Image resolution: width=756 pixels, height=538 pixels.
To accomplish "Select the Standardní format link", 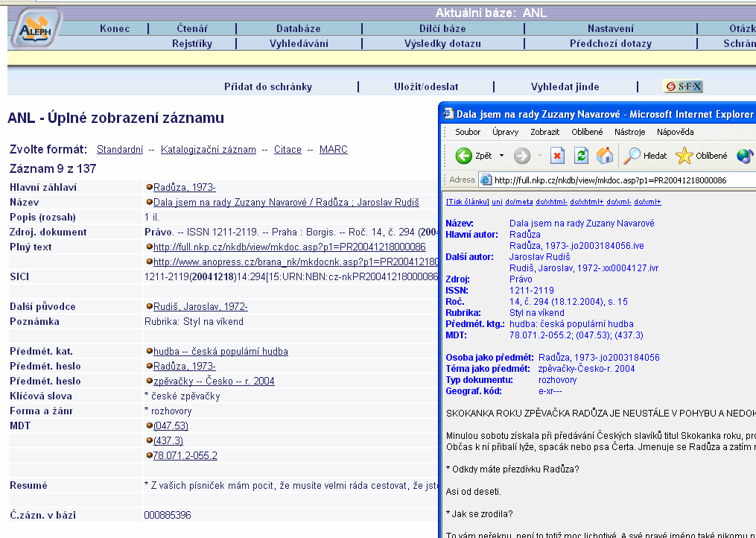I will pos(120,150).
